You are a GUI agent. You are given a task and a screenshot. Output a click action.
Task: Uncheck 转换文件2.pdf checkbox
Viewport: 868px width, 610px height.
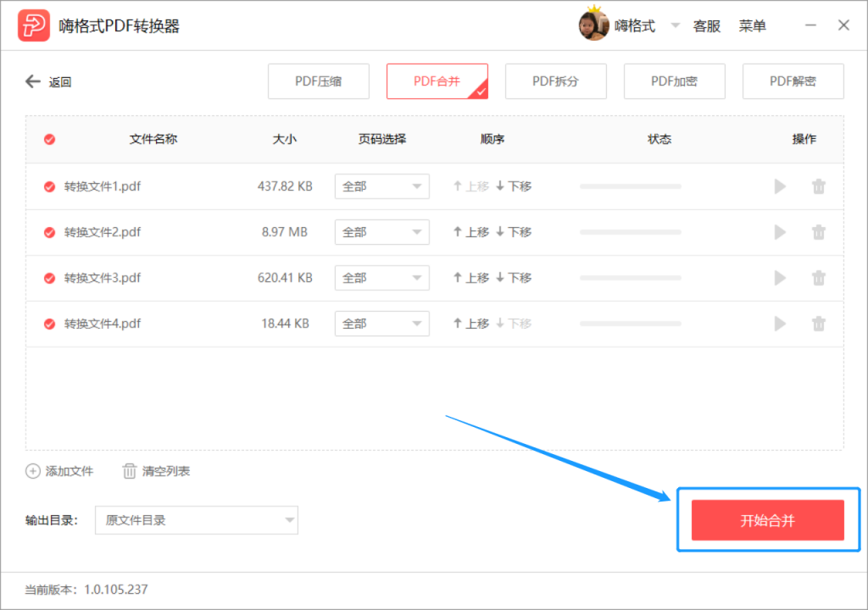[x=50, y=232]
